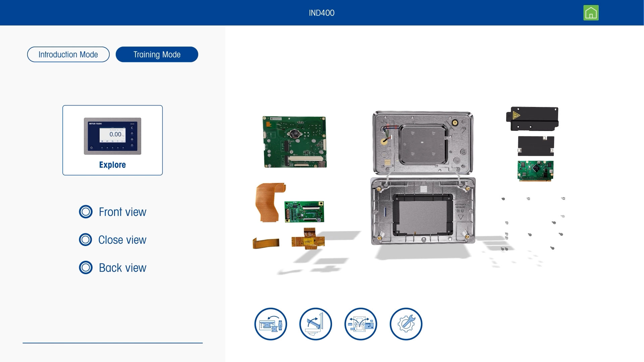Select the Close view radio option

tap(86, 240)
